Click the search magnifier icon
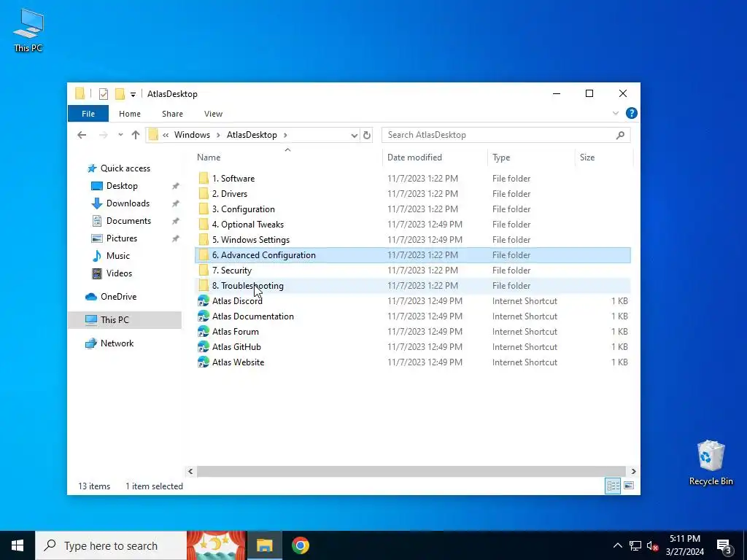The image size is (747, 560). [620, 135]
